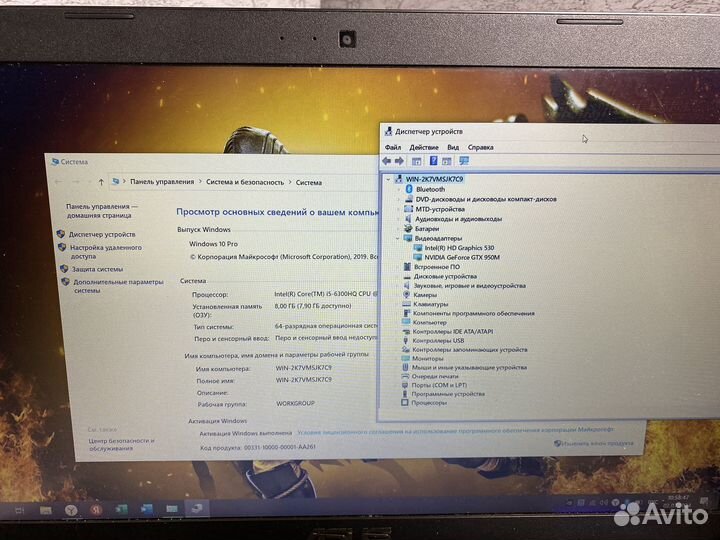The height and width of the screenshot is (540, 720).
Task: Toggle the console tree toolbar icon
Action: click(x=416, y=161)
